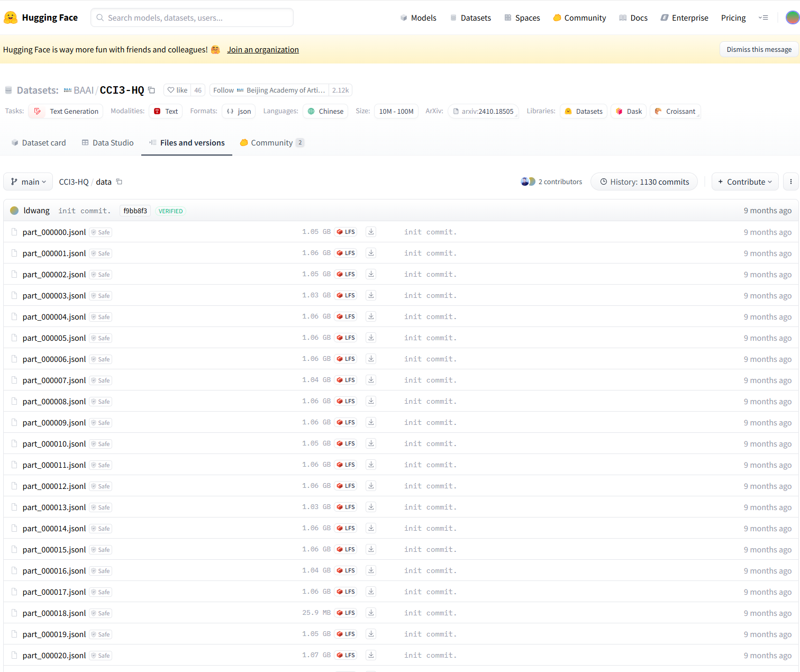Dismiss this message banner button

[x=759, y=49]
